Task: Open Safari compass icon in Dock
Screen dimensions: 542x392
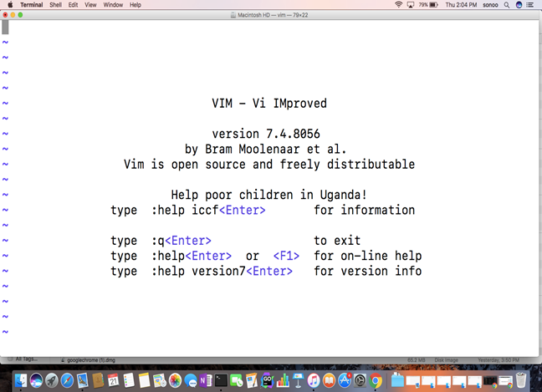Action: 67,380
